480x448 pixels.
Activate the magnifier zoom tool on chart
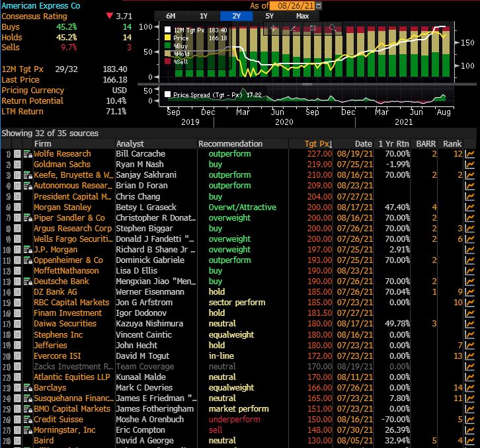[x=333, y=28]
